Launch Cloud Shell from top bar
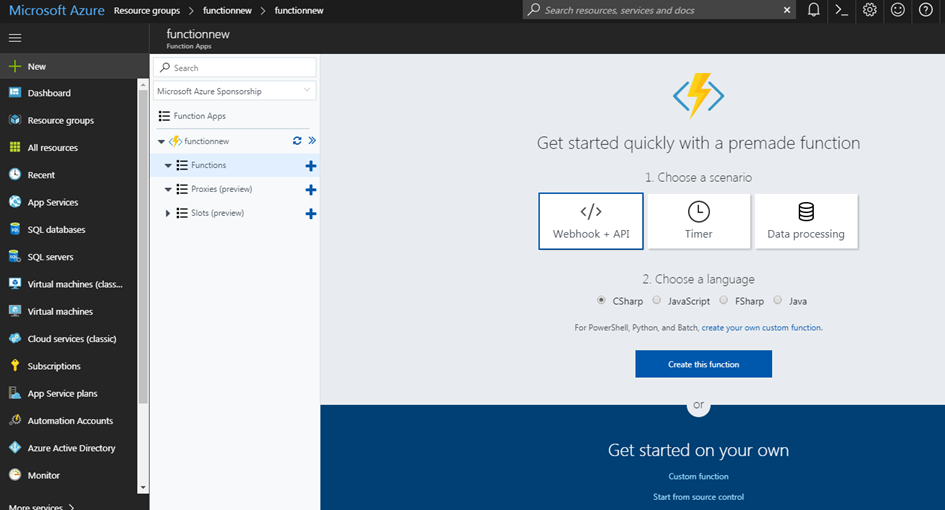 point(841,10)
